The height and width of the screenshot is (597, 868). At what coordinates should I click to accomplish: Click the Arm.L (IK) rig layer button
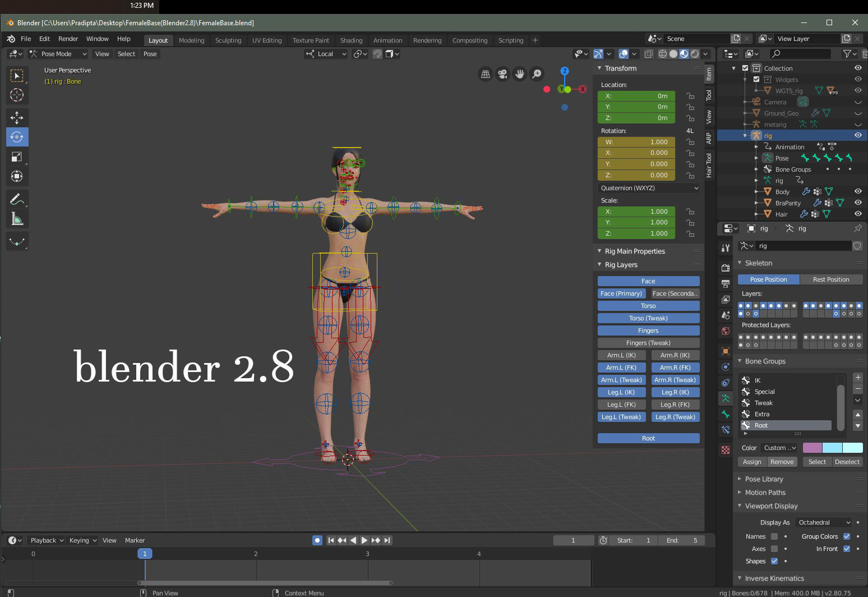point(621,355)
